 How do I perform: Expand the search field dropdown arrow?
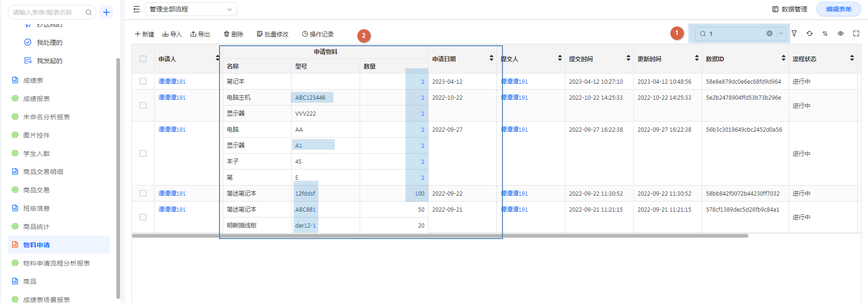(x=781, y=33)
